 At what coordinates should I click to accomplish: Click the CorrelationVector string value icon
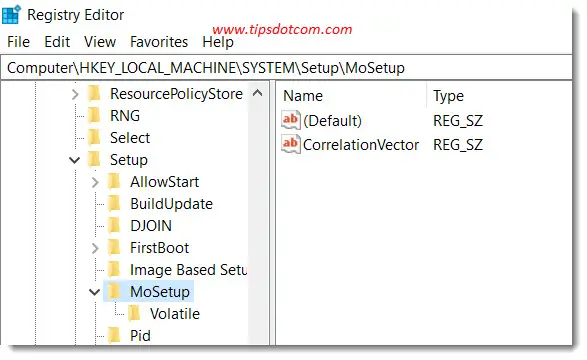(291, 144)
